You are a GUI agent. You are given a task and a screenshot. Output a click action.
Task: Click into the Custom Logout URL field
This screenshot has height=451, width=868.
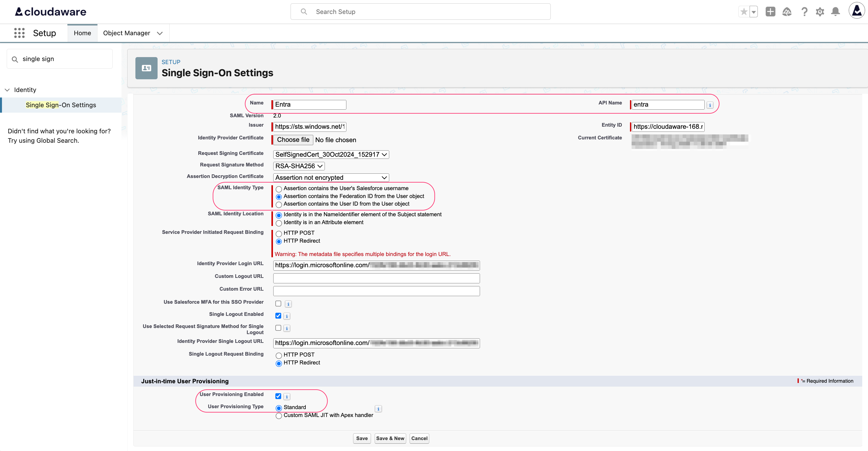[x=376, y=278]
